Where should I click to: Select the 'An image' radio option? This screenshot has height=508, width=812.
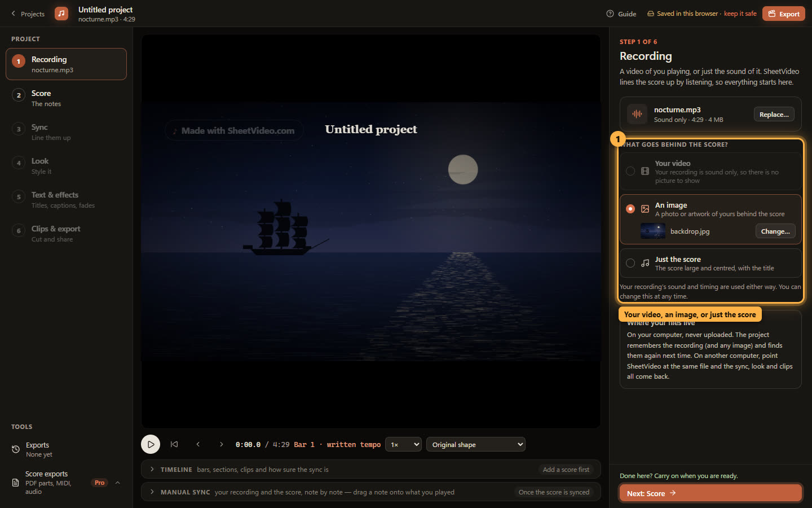pos(630,209)
